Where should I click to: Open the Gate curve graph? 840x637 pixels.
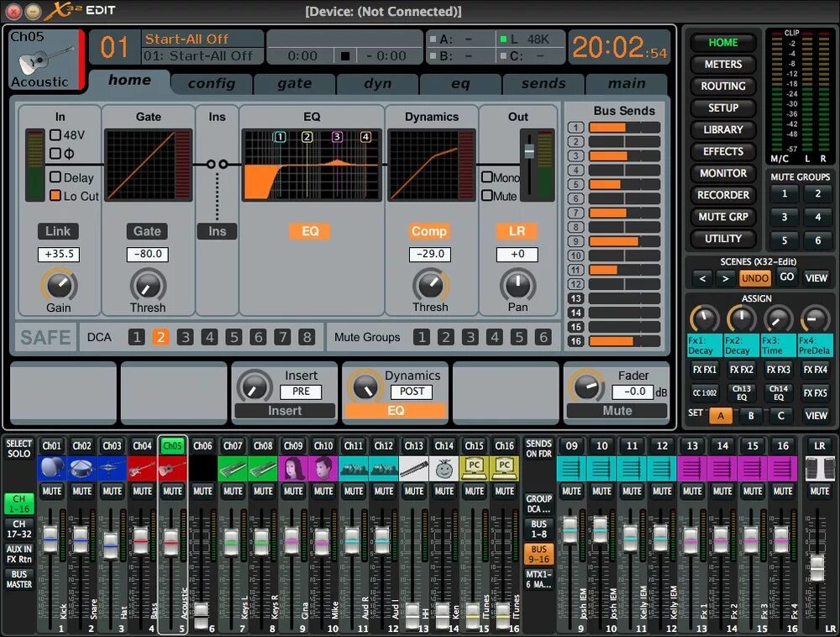coord(149,165)
